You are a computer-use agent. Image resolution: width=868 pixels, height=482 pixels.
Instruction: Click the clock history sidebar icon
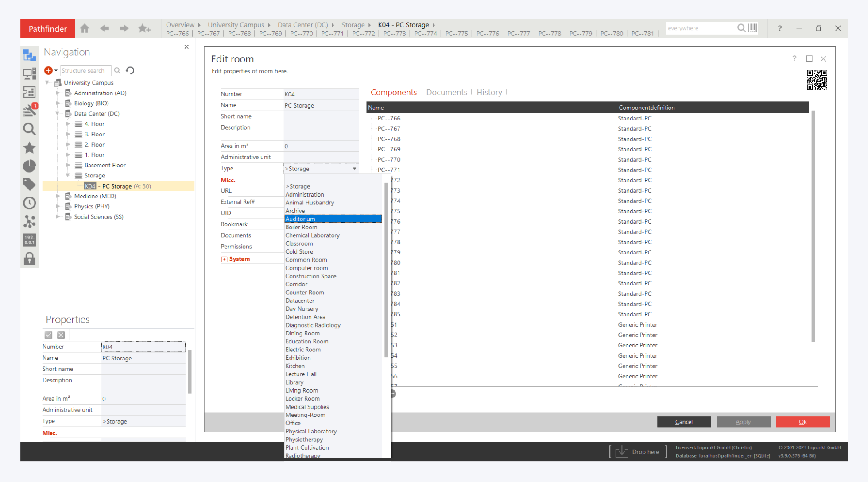[x=29, y=203]
